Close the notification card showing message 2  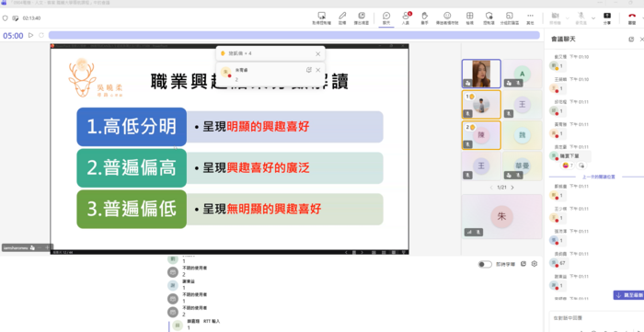point(317,70)
